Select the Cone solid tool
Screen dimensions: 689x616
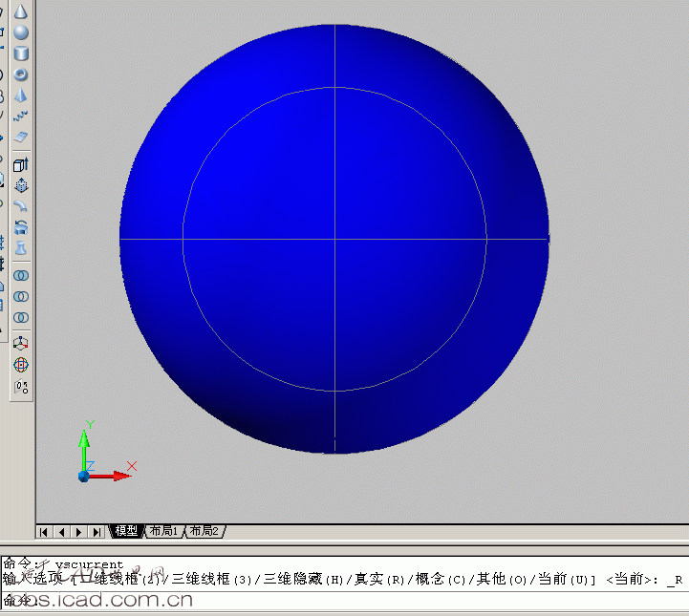[x=21, y=12]
